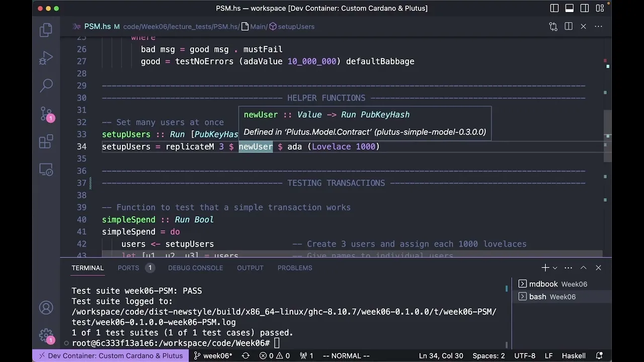Open the Search view

tap(46, 85)
